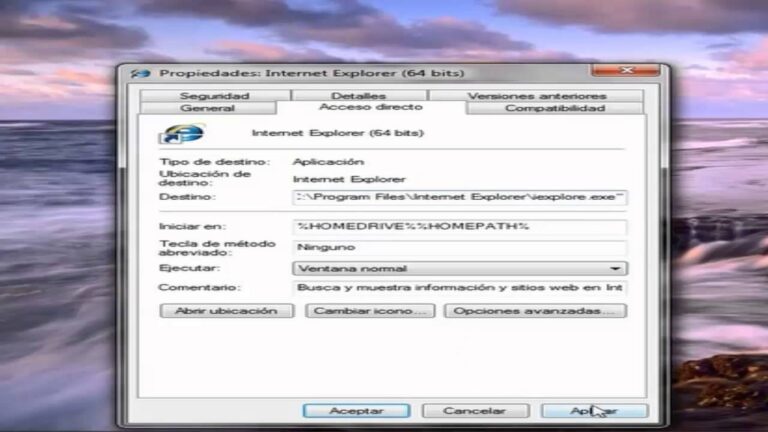768x432 pixels.
Task: Click the title bar icon of the Propiedades window
Action: tap(142, 73)
